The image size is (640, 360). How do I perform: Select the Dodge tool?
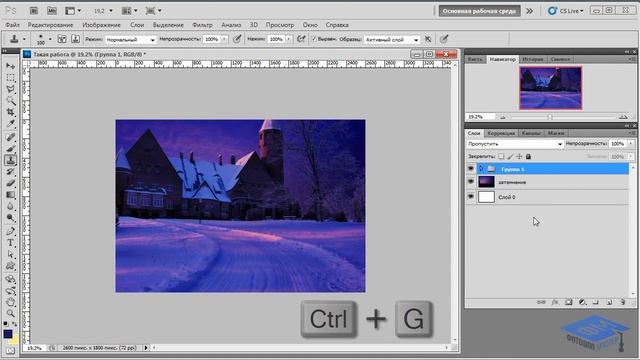(x=11, y=218)
